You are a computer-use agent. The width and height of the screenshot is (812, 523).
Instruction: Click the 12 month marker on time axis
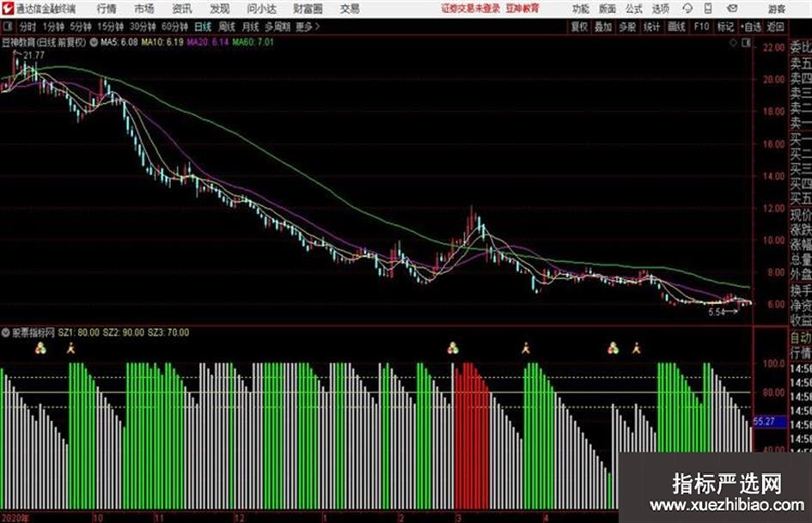coord(239,518)
